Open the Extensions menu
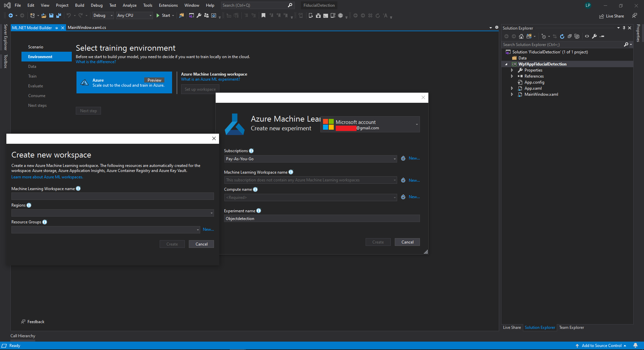The image size is (644, 350). tap(168, 5)
